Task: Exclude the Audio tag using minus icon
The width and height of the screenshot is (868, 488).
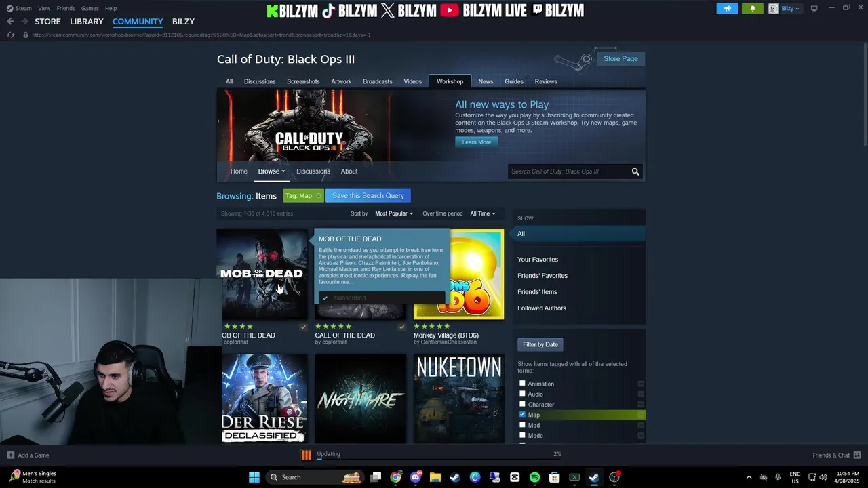Action: pyautogui.click(x=641, y=394)
